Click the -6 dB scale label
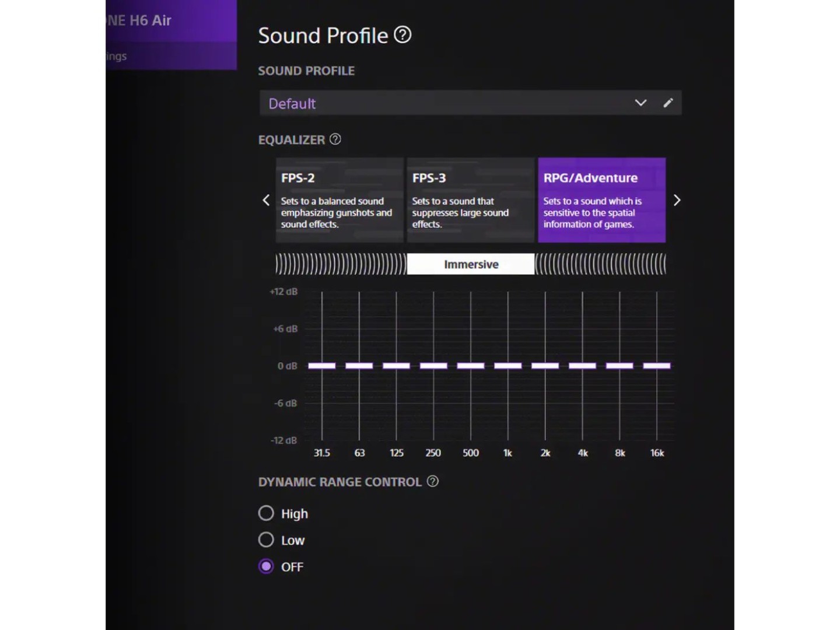Viewport: 840px width, 630px height. click(285, 403)
